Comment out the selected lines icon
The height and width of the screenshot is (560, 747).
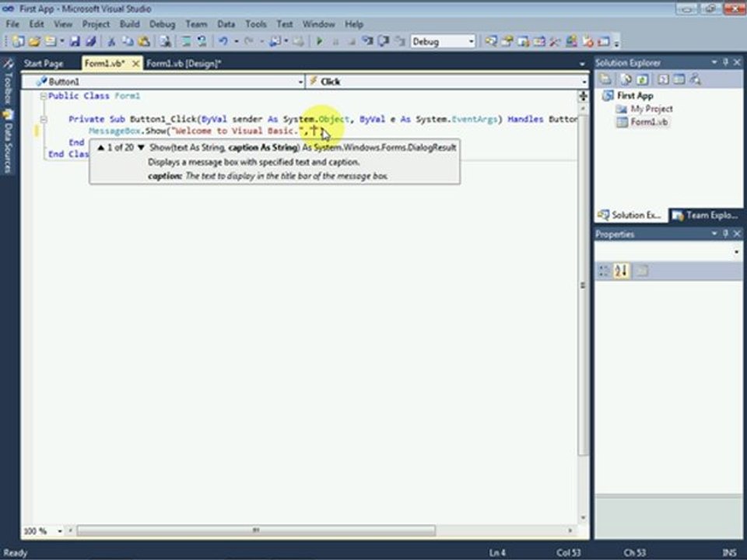click(x=186, y=41)
